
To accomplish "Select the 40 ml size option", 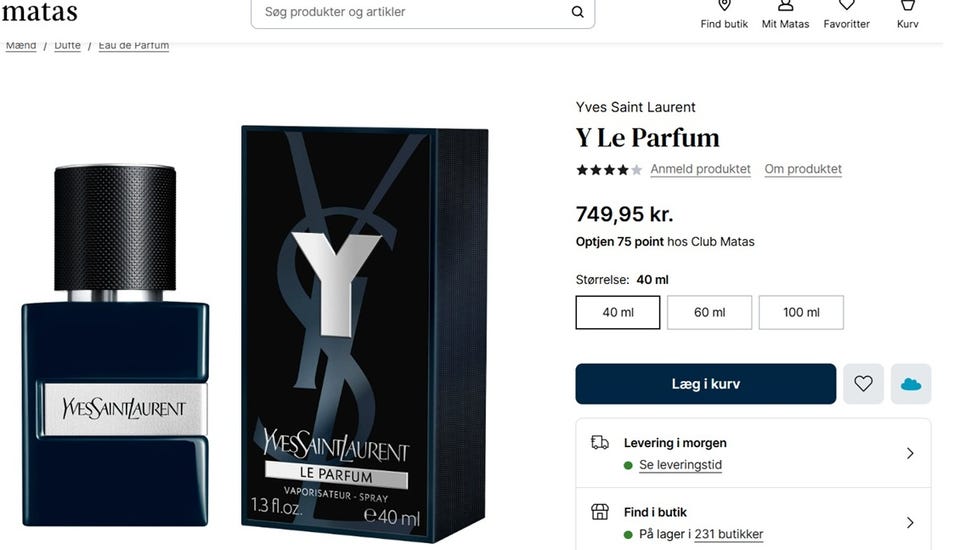I will (x=618, y=312).
